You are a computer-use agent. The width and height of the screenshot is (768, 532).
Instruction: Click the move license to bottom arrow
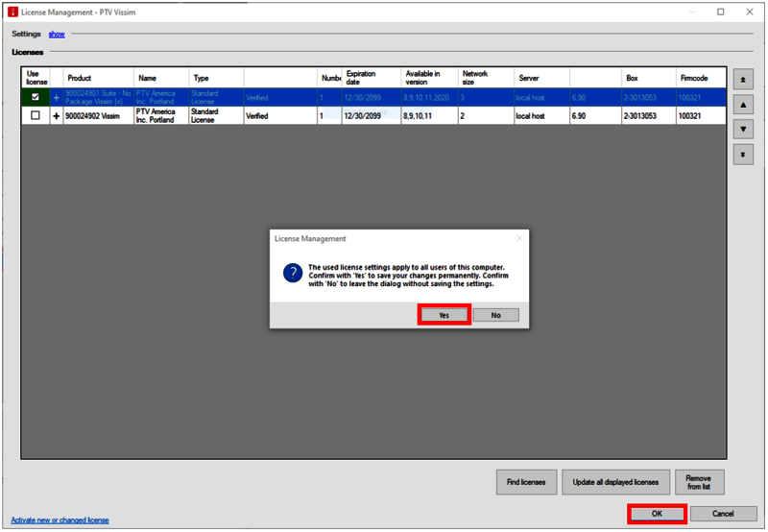coord(743,154)
